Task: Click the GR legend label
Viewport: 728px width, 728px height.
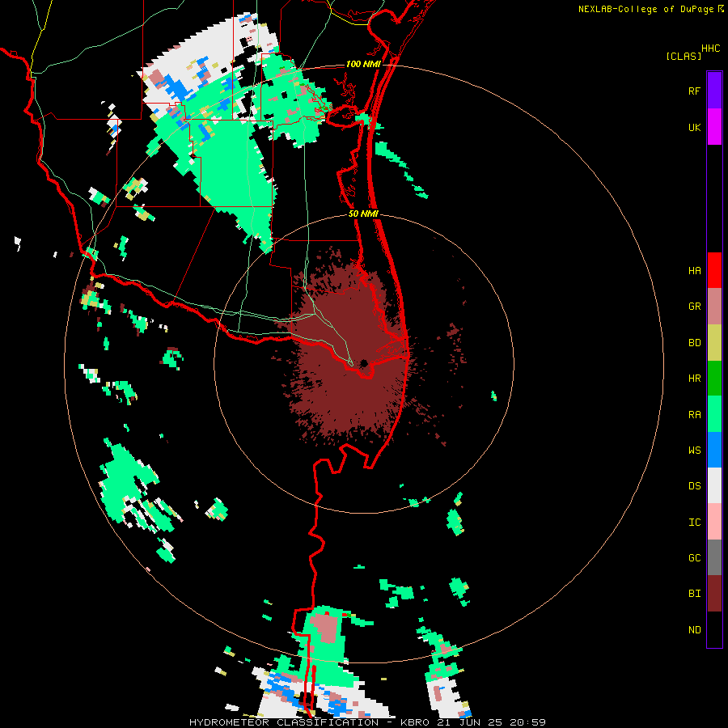Action: (694, 307)
